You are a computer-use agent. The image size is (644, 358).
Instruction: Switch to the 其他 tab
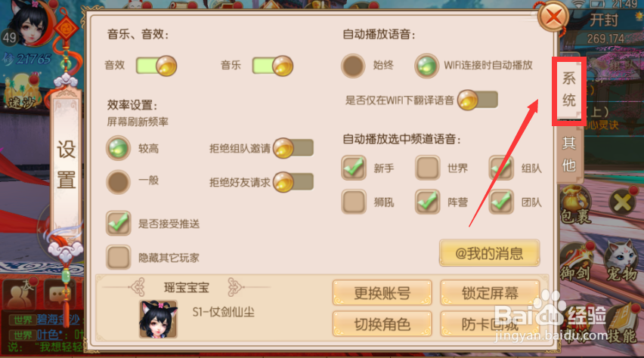tap(569, 154)
